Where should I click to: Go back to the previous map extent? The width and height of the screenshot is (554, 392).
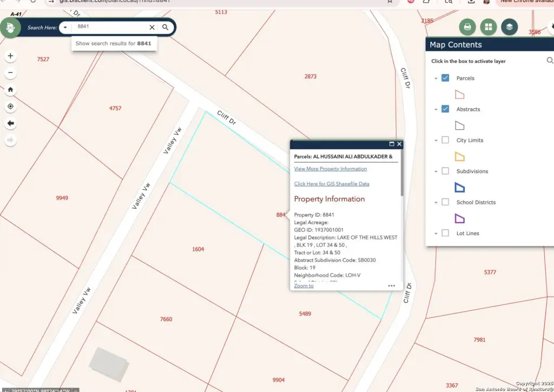point(10,123)
